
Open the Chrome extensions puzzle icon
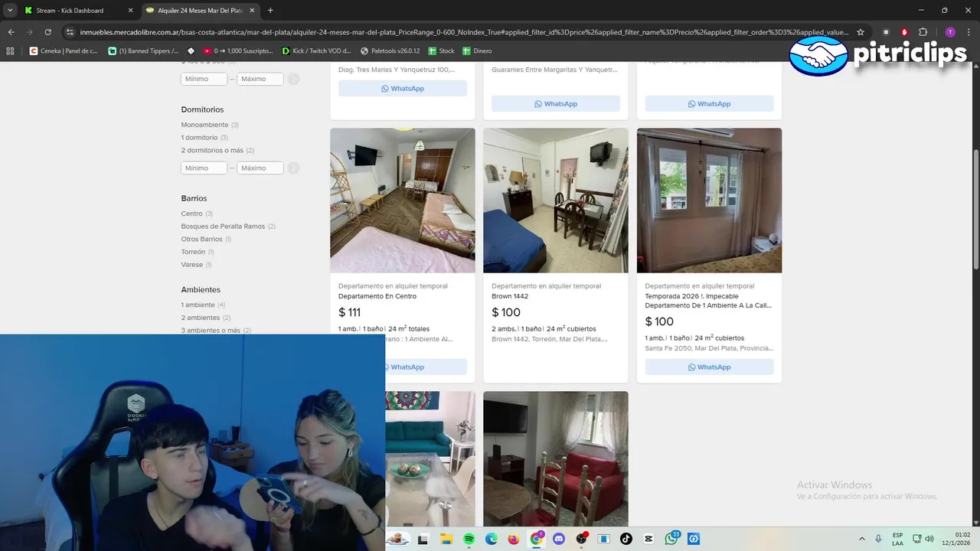[923, 32]
